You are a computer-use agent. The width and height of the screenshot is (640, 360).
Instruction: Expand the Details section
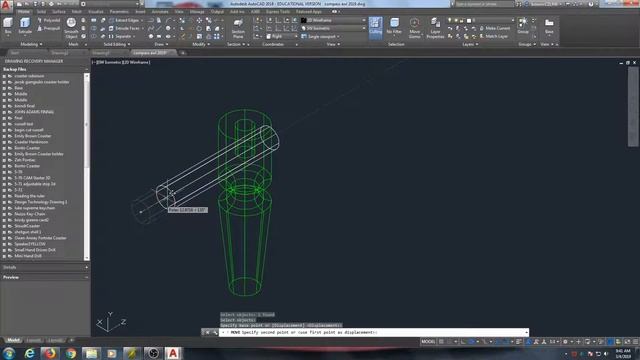pos(86,267)
